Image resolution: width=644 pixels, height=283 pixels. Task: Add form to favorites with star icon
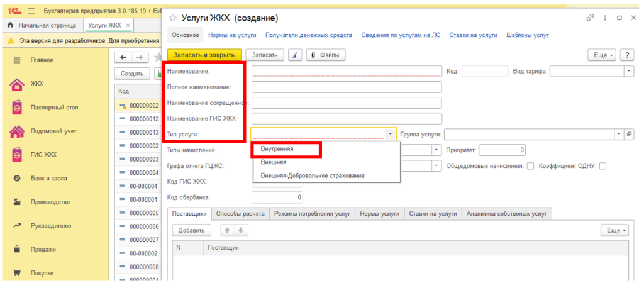[x=173, y=18]
